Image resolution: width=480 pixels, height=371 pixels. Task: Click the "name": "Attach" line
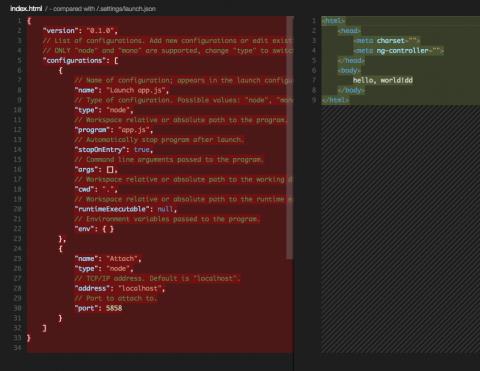tap(108, 259)
